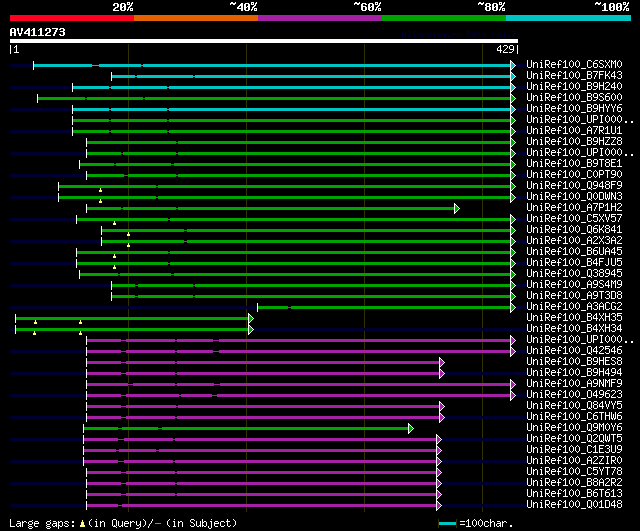Click the yellow gap marker under Q948F9 alignment
This screenshot has width=640, height=531.
tap(100, 190)
